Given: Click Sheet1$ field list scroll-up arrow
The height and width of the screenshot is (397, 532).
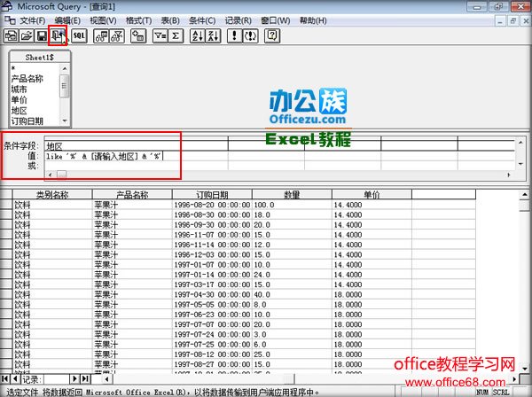Looking at the screenshot, I should tap(65, 69).
